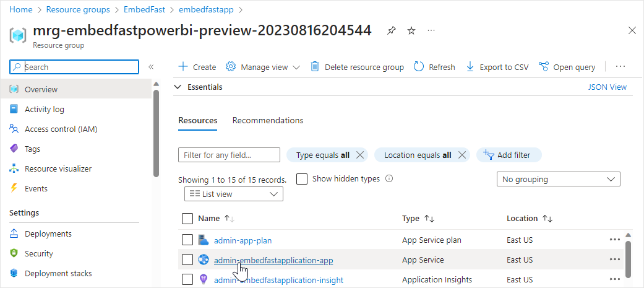Open Access control (IAM) menu item
This screenshot has height=288, width=644.
click(61, 129)
